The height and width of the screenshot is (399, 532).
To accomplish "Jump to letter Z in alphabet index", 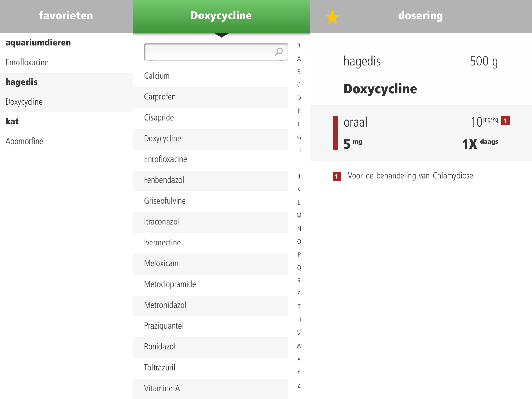I will coord(299,385).
